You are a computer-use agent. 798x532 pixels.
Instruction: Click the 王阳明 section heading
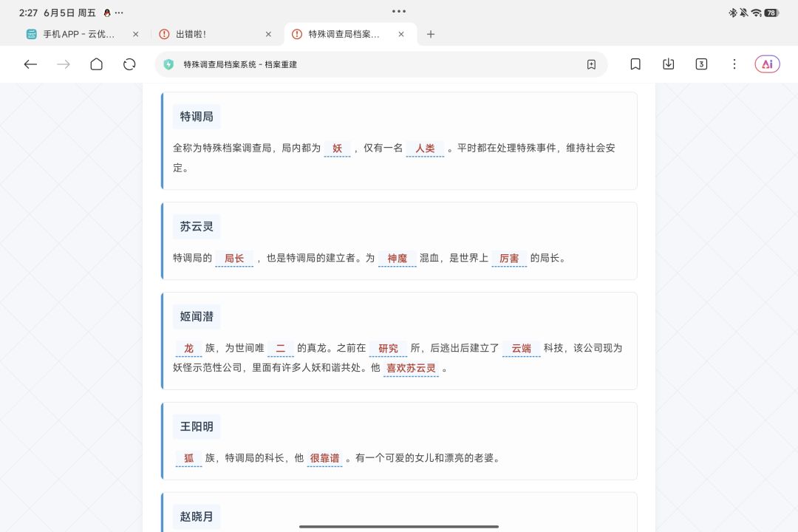click(197, 426)
